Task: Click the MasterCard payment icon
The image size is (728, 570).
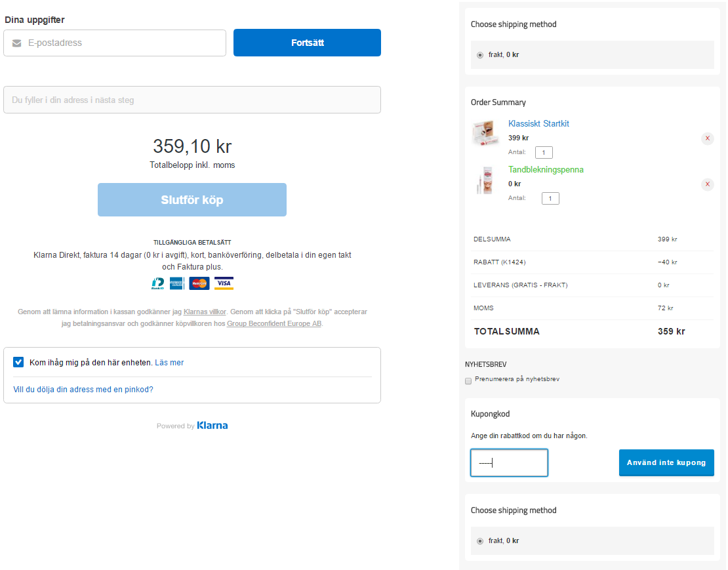Action: [x=199, y=283]
